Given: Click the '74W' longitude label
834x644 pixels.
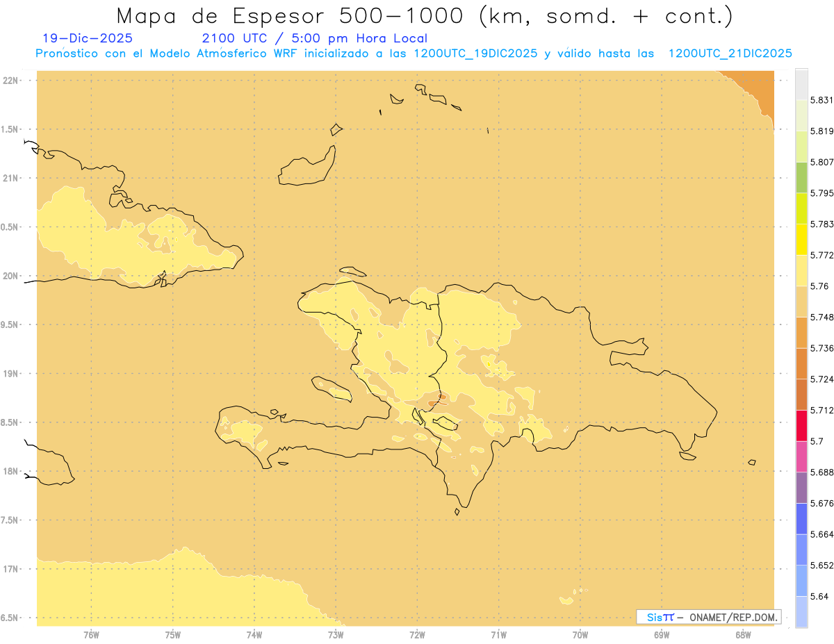Looking at the screenshot, I should coord(254,634).
